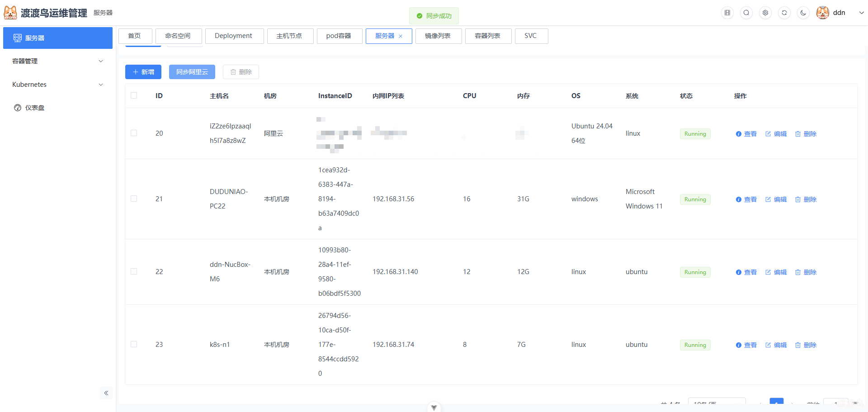Enable dark mode via the moon icon

803,13
